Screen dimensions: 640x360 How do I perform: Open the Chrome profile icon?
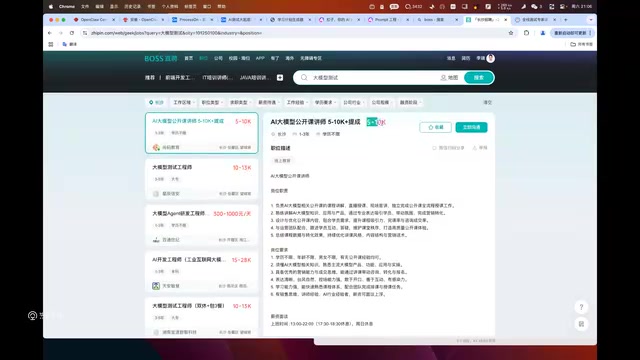542,33
